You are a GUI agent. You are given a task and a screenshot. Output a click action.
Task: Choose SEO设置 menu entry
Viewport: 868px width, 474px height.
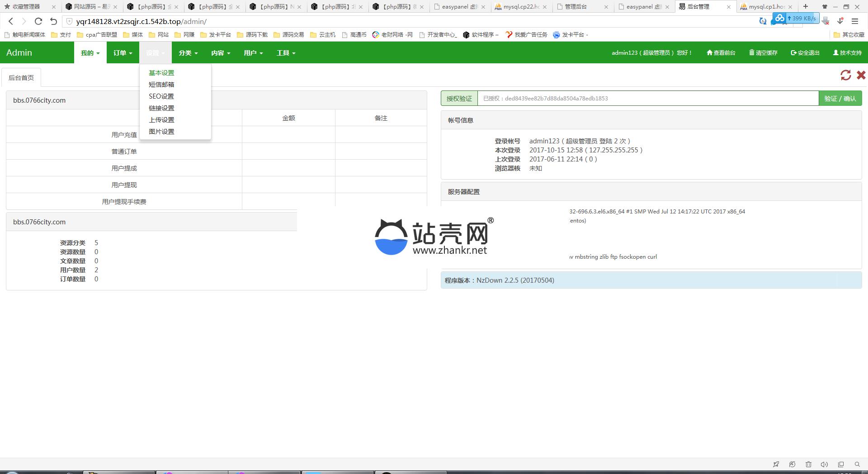[x=161, y=96]
